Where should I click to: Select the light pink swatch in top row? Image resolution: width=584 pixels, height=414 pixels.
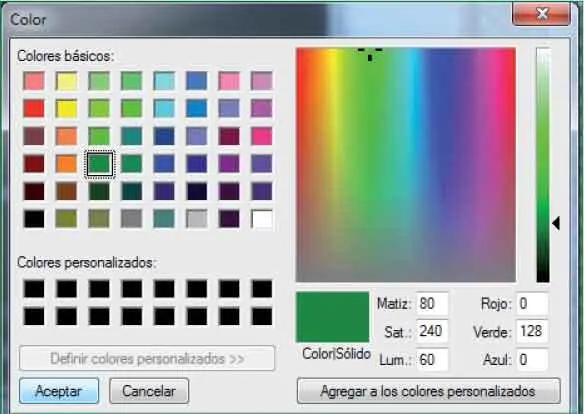pos(229,81)
